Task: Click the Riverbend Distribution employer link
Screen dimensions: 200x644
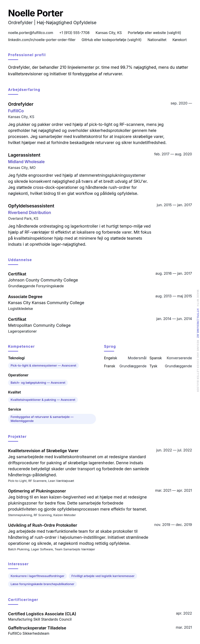Action: 29,212
